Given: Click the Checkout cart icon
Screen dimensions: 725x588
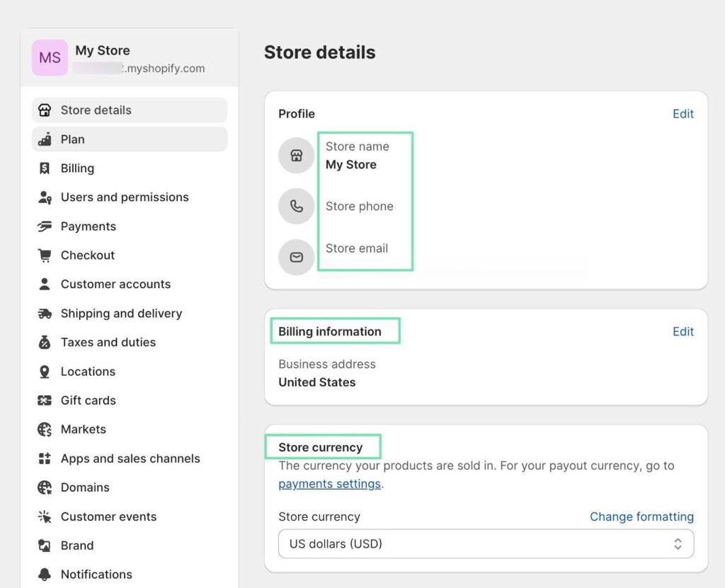Looking at the screenshot, I should point(45,255).
